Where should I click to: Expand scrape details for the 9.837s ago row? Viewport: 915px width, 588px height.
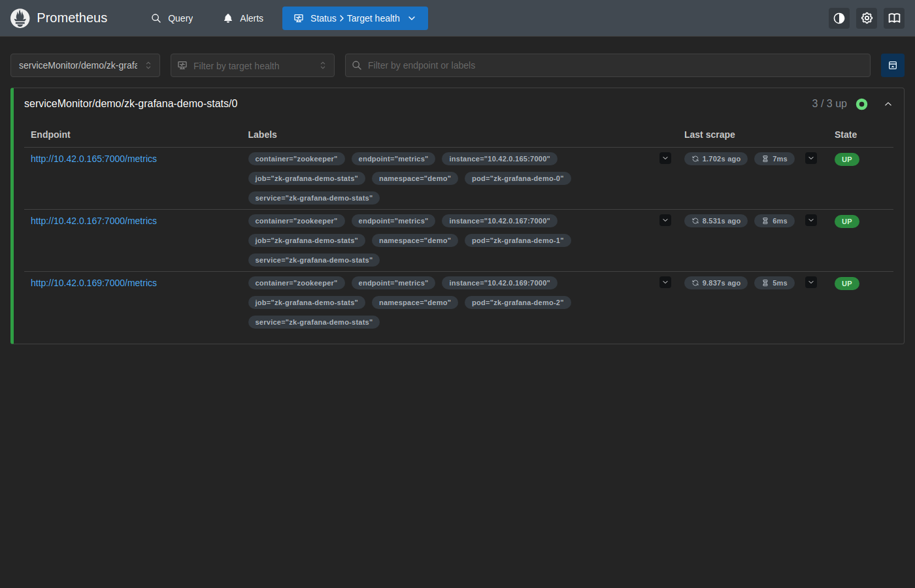[x=811, y=282]
